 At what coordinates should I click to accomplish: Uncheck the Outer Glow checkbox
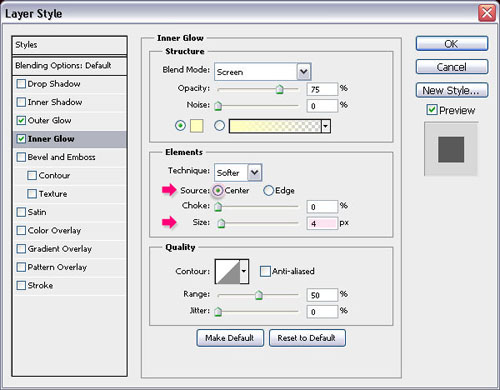point(21,120)
